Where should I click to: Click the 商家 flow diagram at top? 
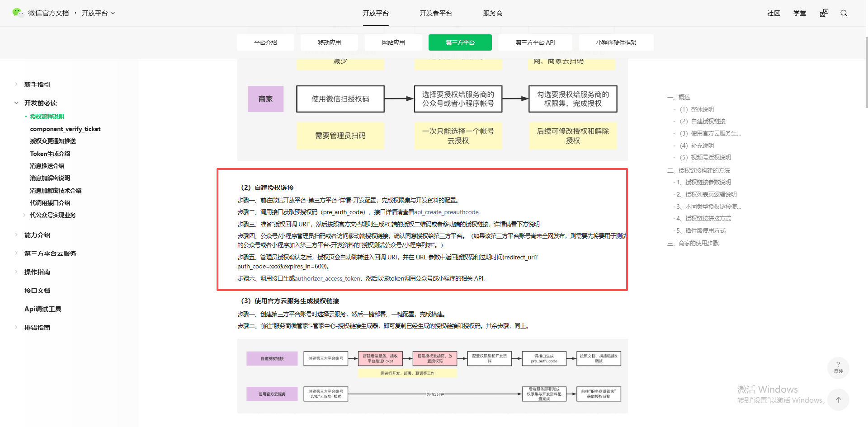coord(433,110)
